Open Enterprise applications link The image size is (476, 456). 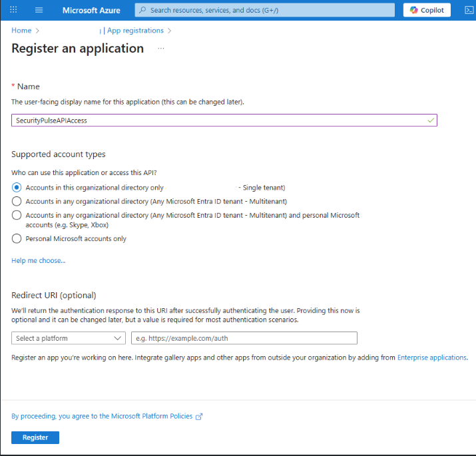(432, 357)
